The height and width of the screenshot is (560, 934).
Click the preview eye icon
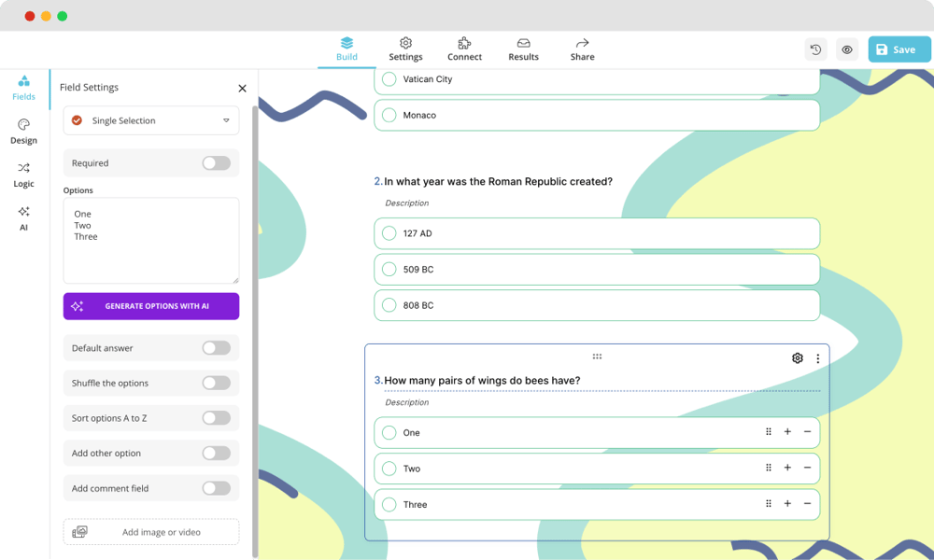tap(847, 49)
